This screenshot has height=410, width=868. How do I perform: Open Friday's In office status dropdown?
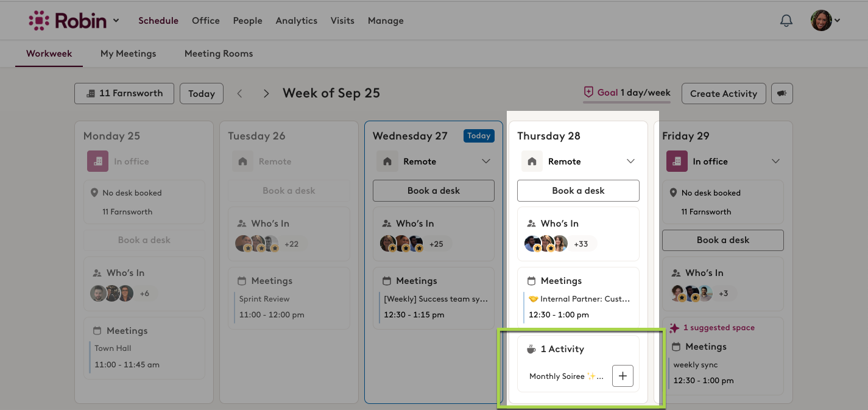pyautogui.click(x=775, y=161)
